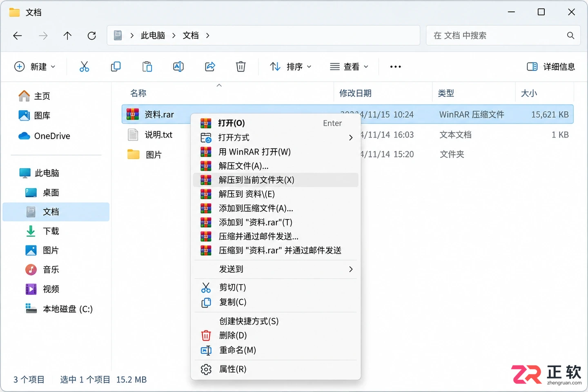Open OneDrive in the sidebar

tap(44, 136)
